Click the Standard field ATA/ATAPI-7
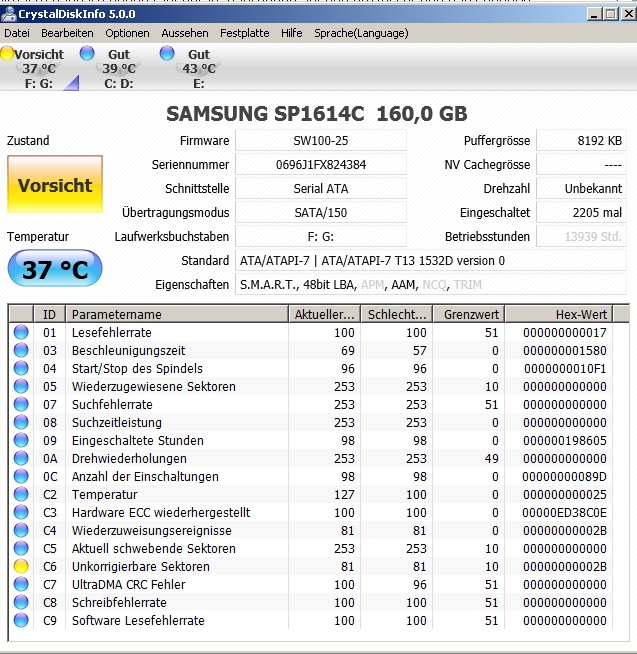This screenshot has height=654, width=637. click(431, 260)
